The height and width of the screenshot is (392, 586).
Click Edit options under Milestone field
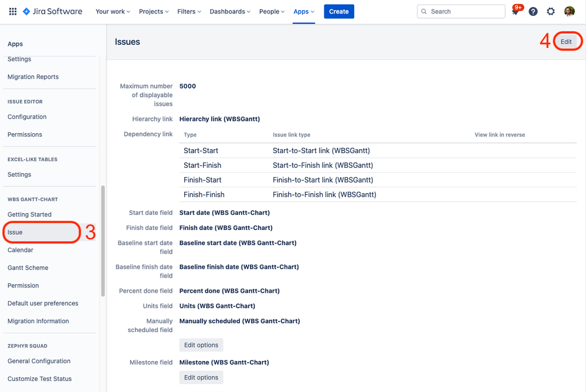click(201, 377)
